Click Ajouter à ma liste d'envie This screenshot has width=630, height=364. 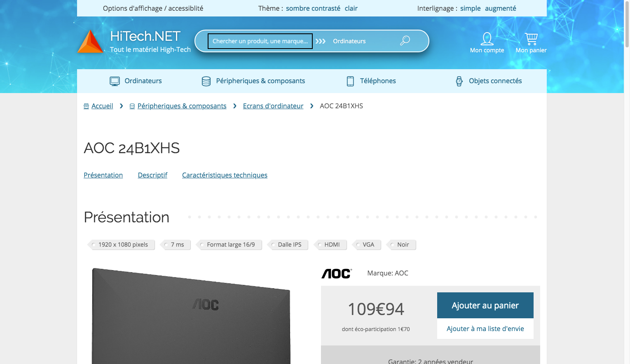tap(485, 329)
